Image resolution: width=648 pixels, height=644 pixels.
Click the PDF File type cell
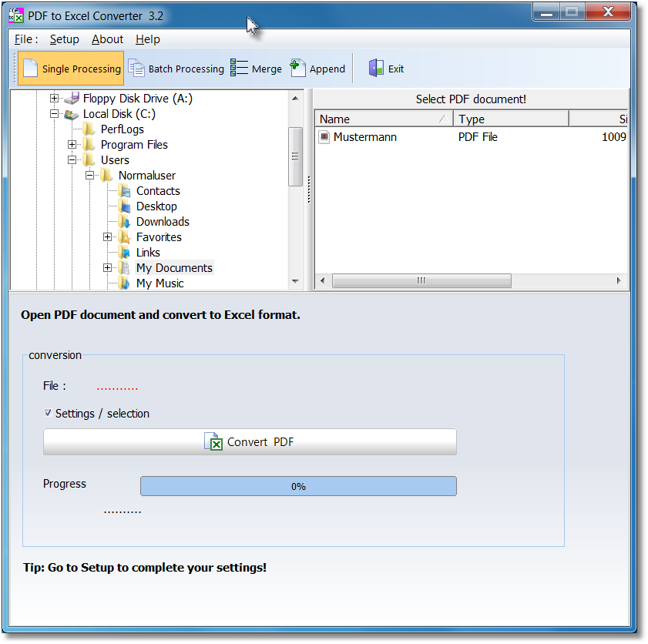(x=478, y=136)
